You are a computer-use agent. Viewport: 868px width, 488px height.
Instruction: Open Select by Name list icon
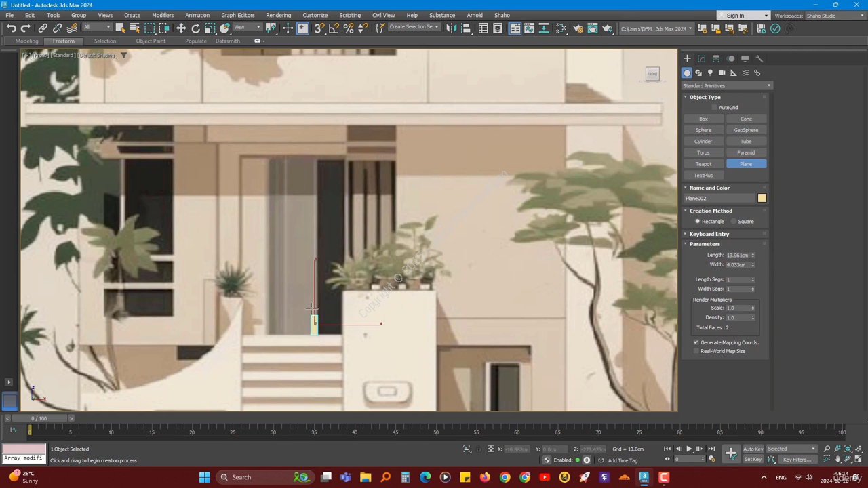[134, 28]
